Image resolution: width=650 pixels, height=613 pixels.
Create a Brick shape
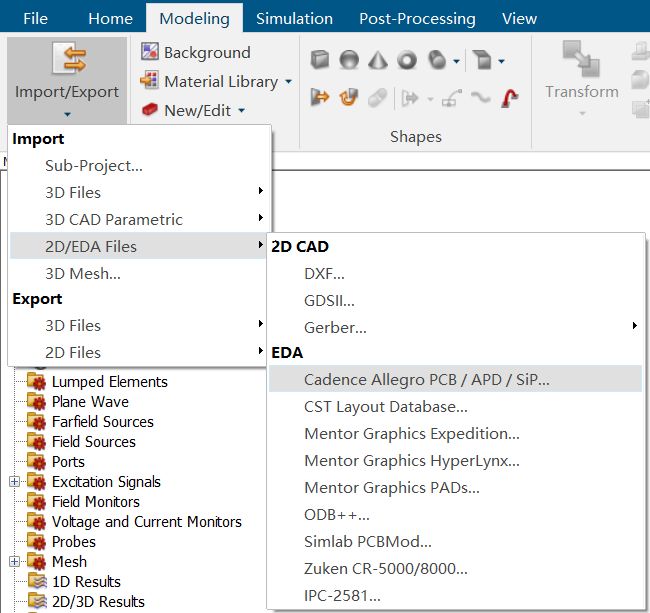[x=320, y=60]
